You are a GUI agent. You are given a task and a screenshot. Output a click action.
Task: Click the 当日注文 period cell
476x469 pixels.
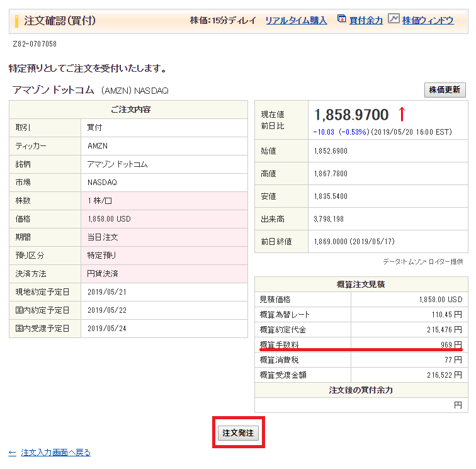tap(164, 237)
